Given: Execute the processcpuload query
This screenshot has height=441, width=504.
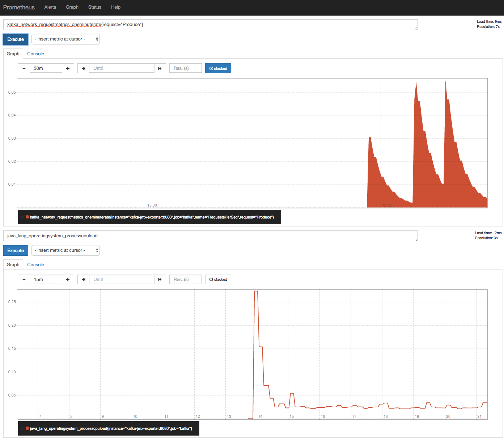Looking at the screenshot, I should 16,250.
